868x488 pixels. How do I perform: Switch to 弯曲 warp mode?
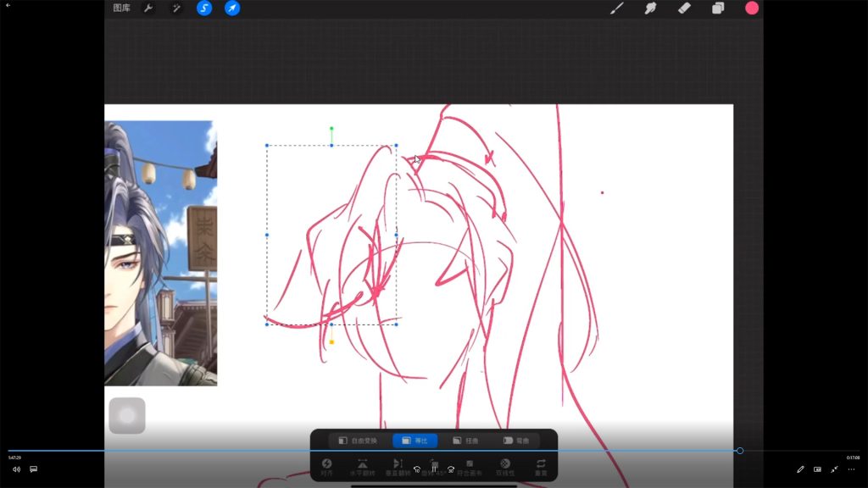pyautogui.click(x=515, y=441)
